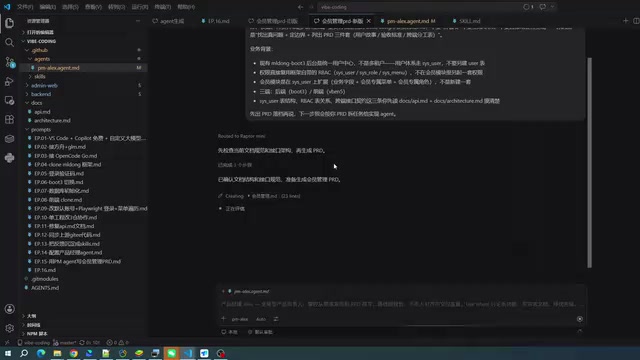Screen dimensions: 640x360
Task: Open the Extensions view
Action: [x=9, y=120]
